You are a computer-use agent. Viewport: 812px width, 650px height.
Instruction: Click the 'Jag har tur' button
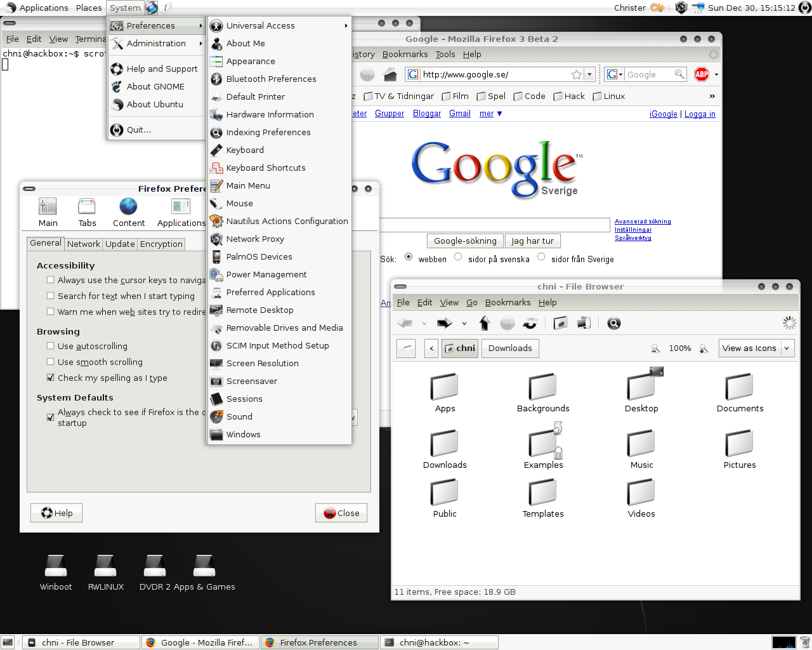pyautogui.click(x=533, y=241)
